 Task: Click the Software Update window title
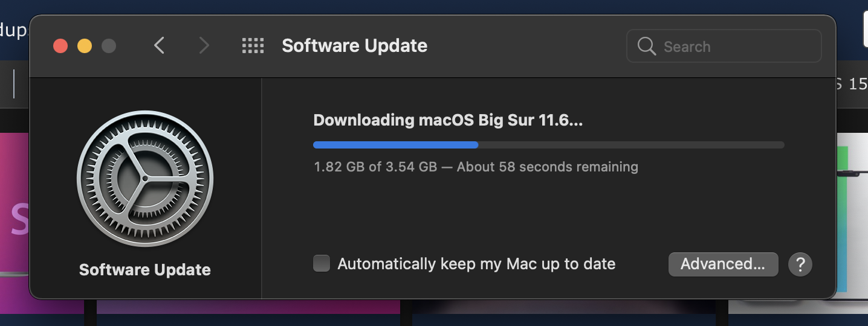[x=354, y=46]
